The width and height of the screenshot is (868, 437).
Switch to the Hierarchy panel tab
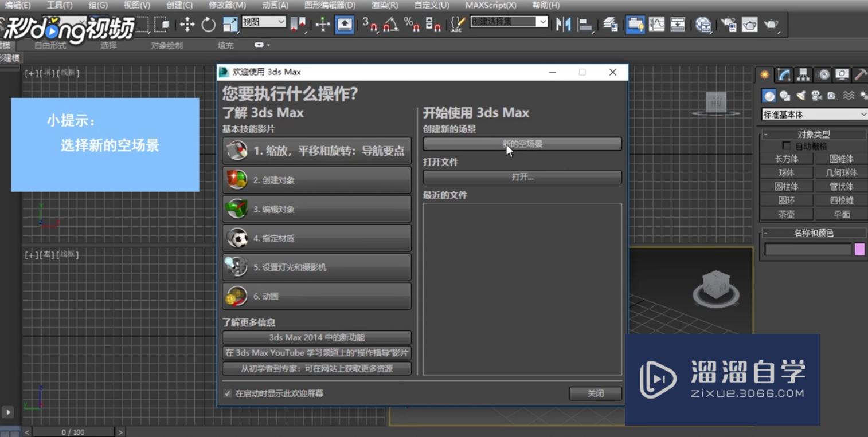click(x=803, y=74)
